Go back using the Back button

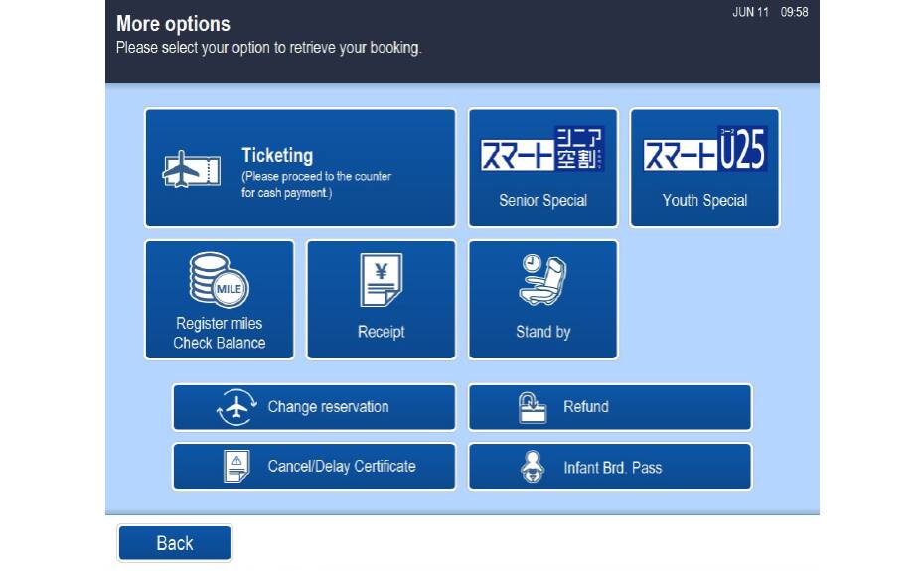click(175, 543)
